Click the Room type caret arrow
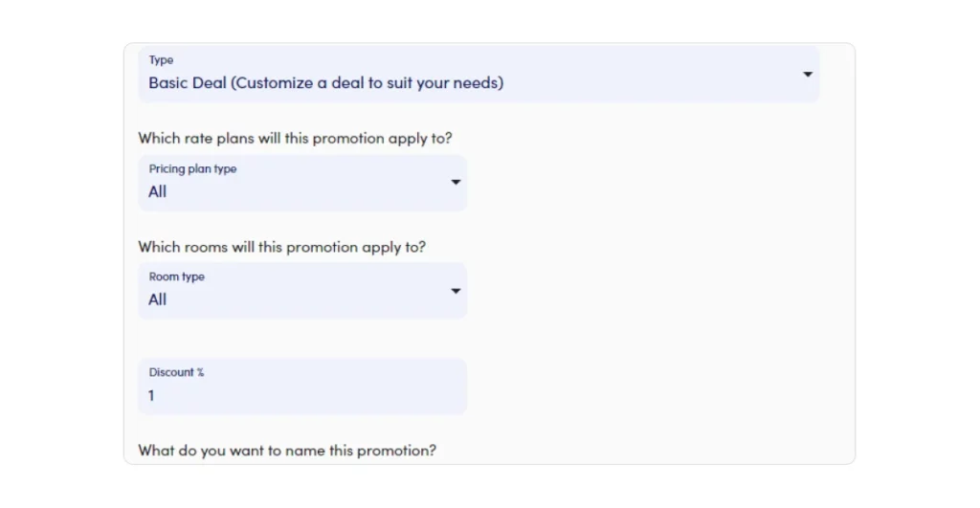The height and width of the screenshot is (508, 980). point(456,291)
